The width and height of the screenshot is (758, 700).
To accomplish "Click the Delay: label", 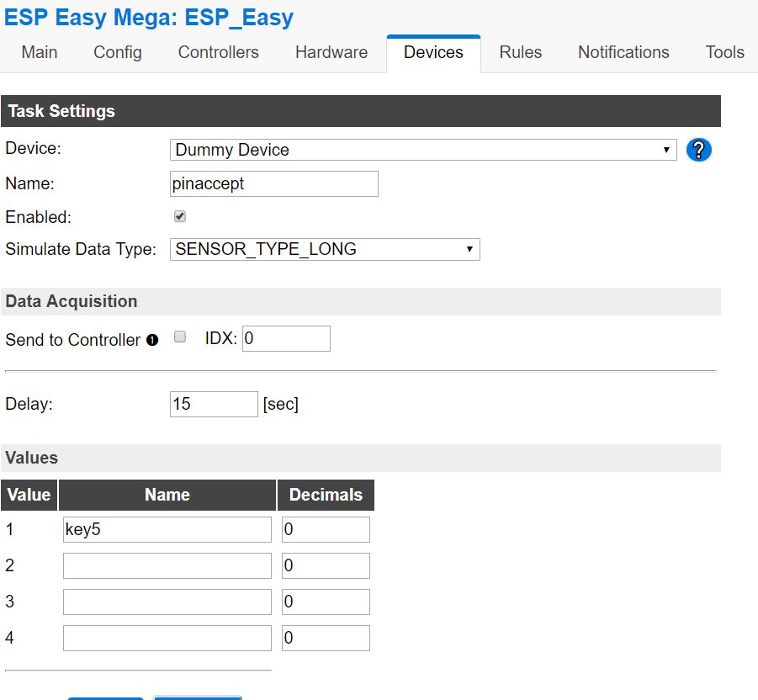I will (x=29, y=404).
